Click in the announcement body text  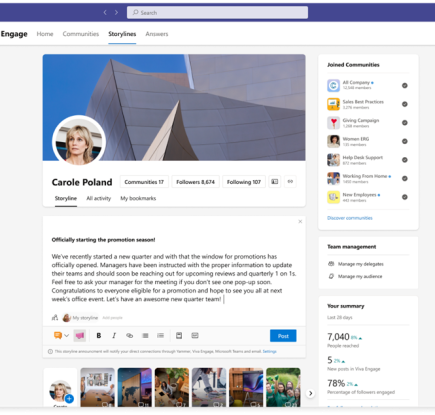[x=174, y=278]
